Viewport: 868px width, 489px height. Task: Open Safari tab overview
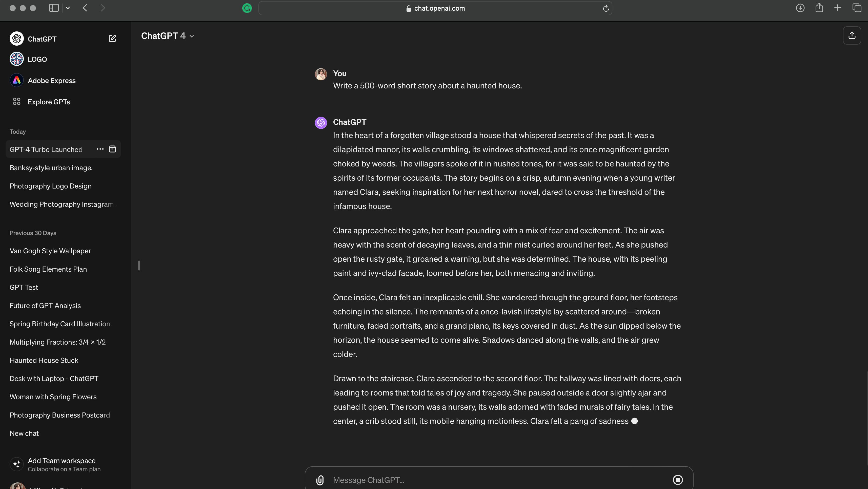point(857,8)
